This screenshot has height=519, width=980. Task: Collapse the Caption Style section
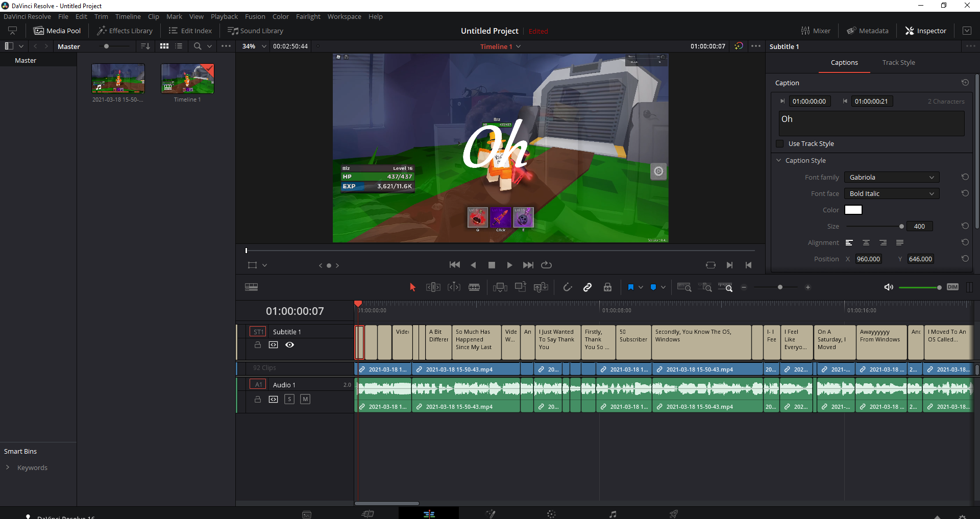tap(779, 160)
